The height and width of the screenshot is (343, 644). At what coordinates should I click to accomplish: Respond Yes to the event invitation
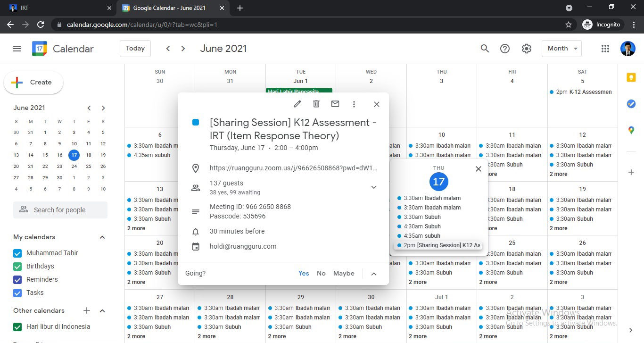point(304,273)
